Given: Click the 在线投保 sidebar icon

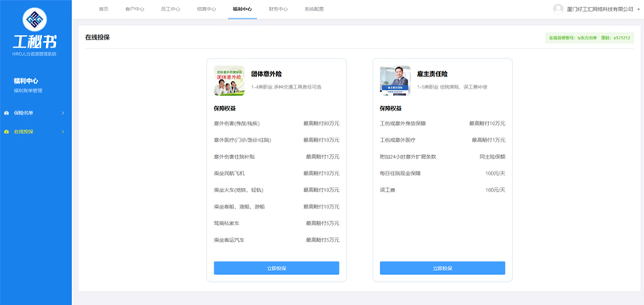Looking at the screenshot, I should point(6,132).
